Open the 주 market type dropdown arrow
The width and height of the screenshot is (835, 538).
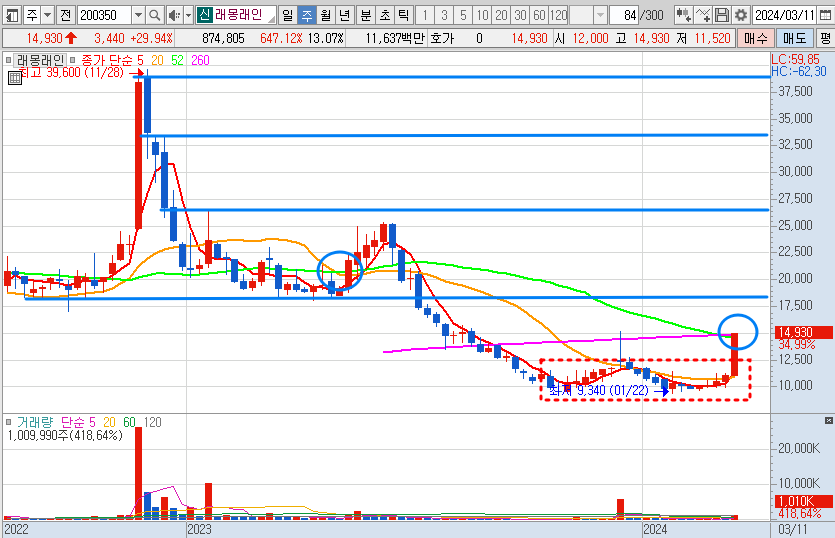[47, 15]
